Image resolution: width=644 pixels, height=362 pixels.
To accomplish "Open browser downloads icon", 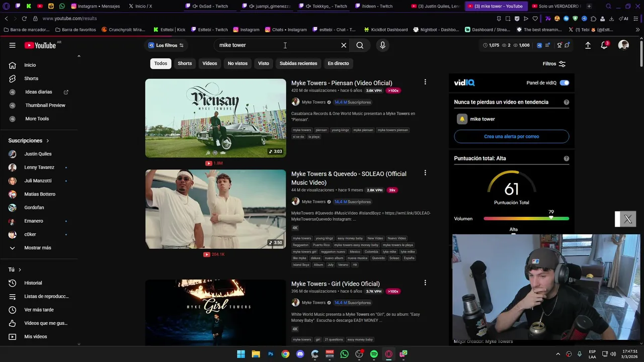I will (611, 19).
